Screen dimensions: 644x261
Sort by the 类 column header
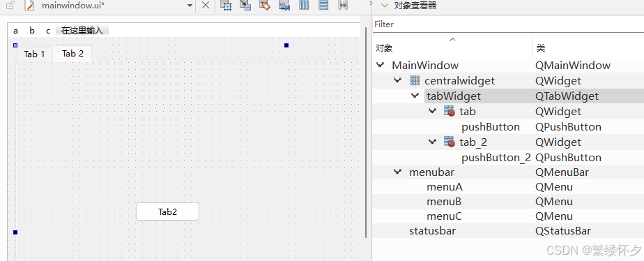coord(588,48)
